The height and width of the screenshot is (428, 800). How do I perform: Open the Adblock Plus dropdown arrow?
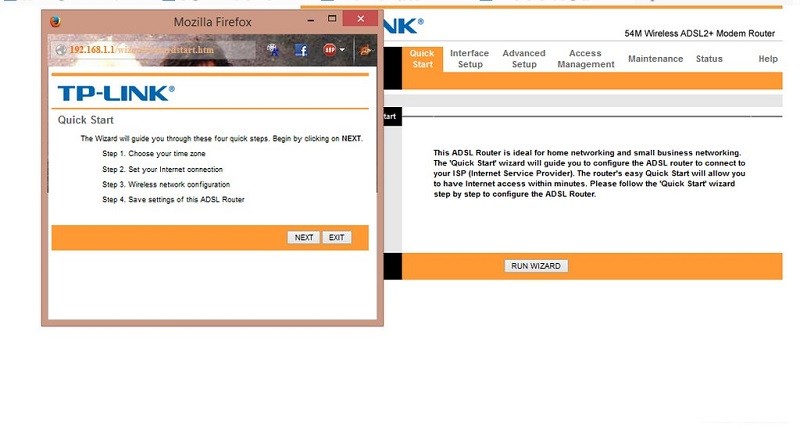[x=342, y=50]
